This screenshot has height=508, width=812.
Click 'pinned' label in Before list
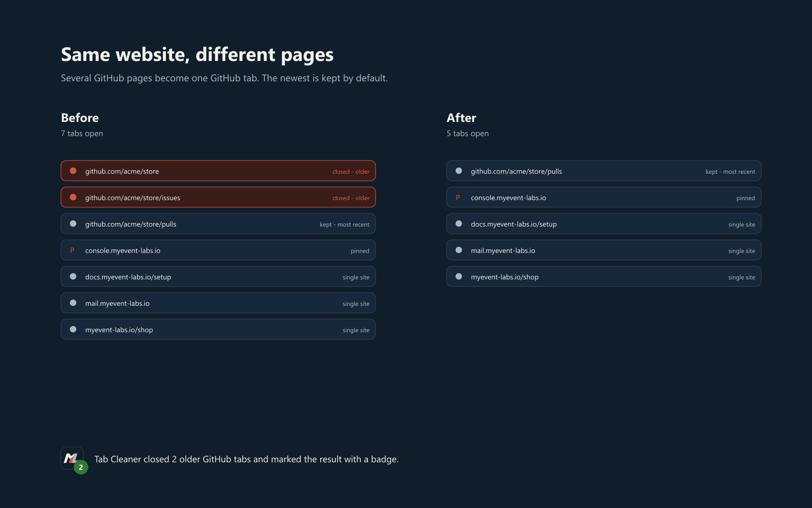coord(360,251)
